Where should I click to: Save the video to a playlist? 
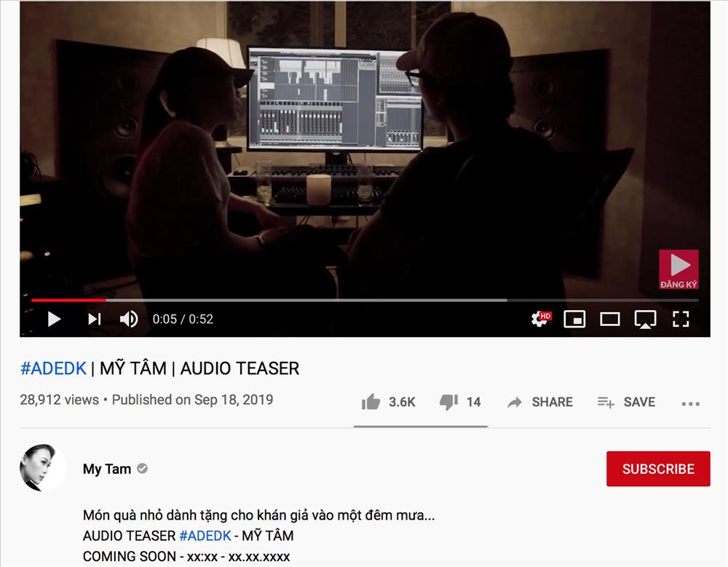(x=626, y=402)
